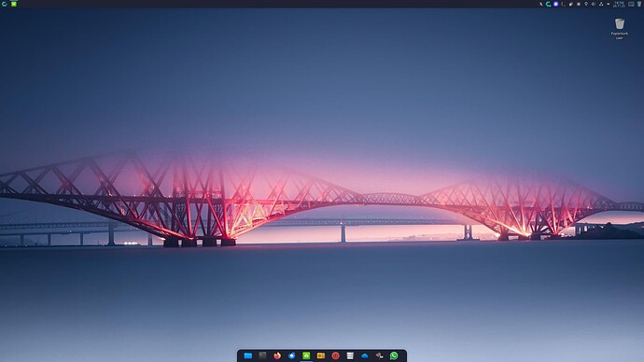Expand hidden tray icons with the arrow
Image resolution: width=644 pixels, height=362 pixels.
(x=609, y=4)
